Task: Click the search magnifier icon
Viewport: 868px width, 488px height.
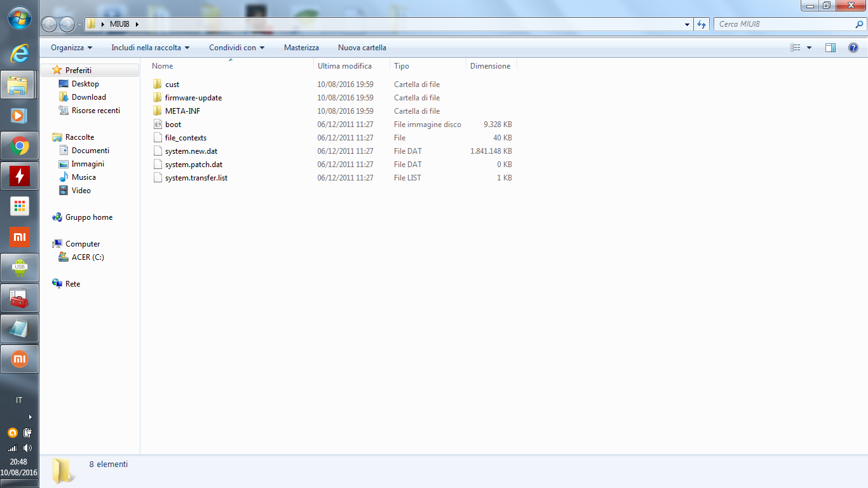Action: click(859, 24)
